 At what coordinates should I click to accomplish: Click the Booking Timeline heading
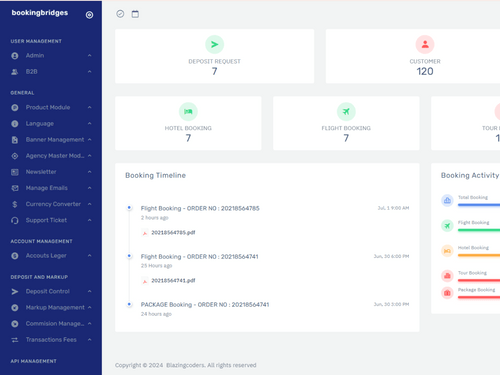click(x=155, y=175)
